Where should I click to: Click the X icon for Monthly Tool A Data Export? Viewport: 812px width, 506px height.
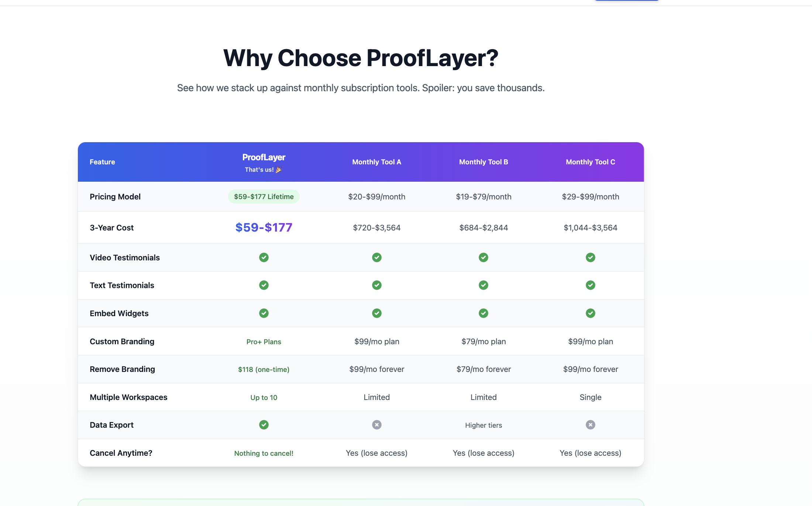(x=376, y=425)
